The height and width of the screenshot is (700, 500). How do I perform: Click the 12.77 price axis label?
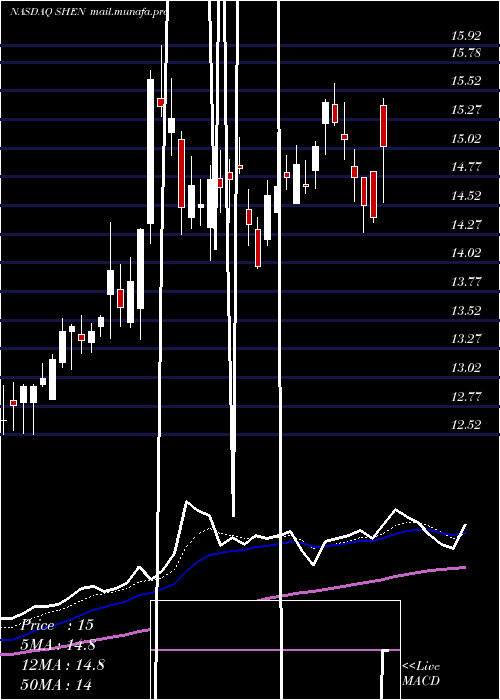point(466,396)
